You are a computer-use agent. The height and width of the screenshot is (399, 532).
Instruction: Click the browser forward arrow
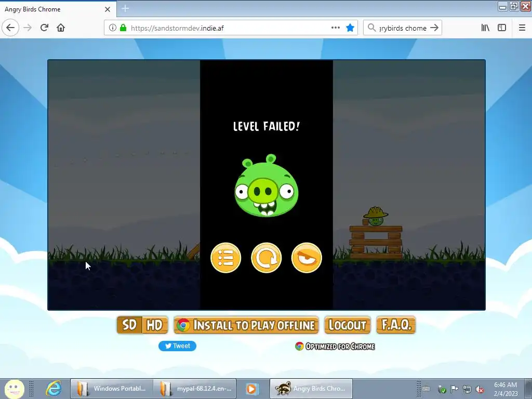click(28, 28)
